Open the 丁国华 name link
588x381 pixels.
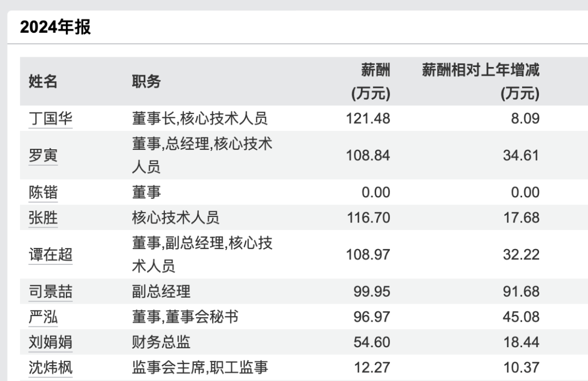click(50, 118)
